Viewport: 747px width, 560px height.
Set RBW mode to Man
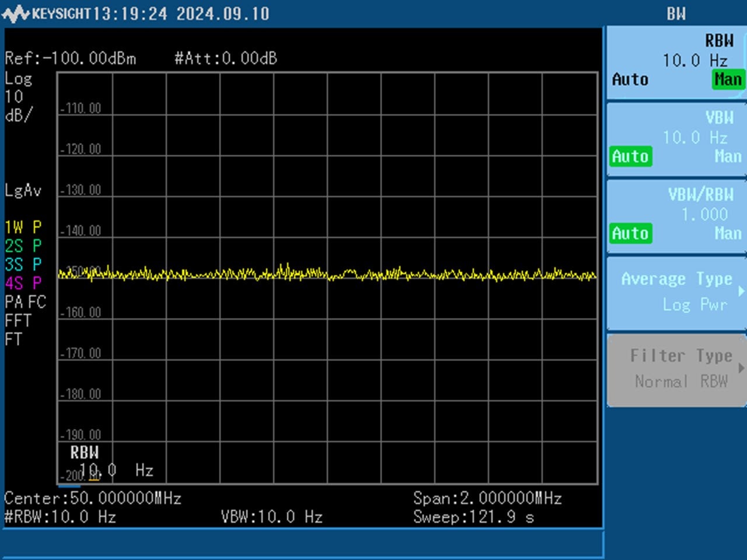pyautogui.click(x=728, y=79)
